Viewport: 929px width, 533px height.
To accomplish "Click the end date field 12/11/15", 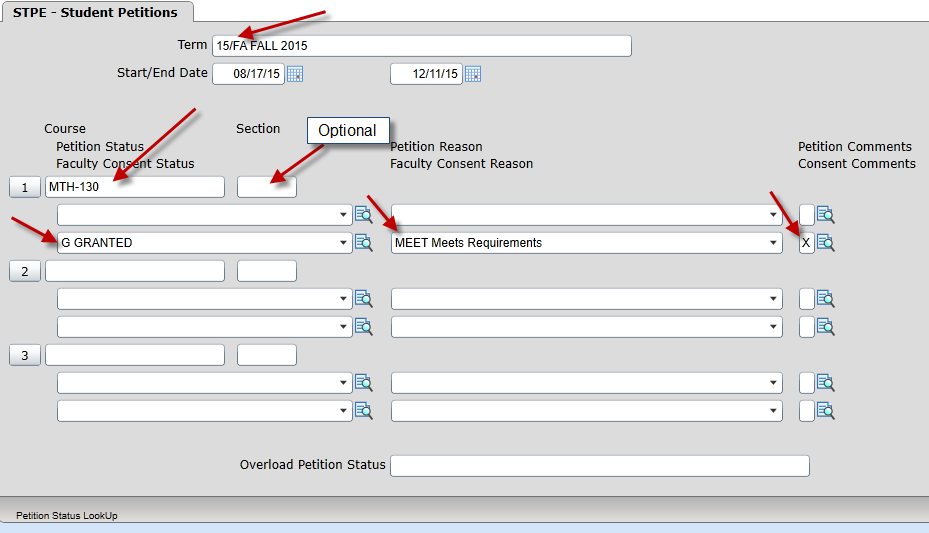I will coord(426,74).
